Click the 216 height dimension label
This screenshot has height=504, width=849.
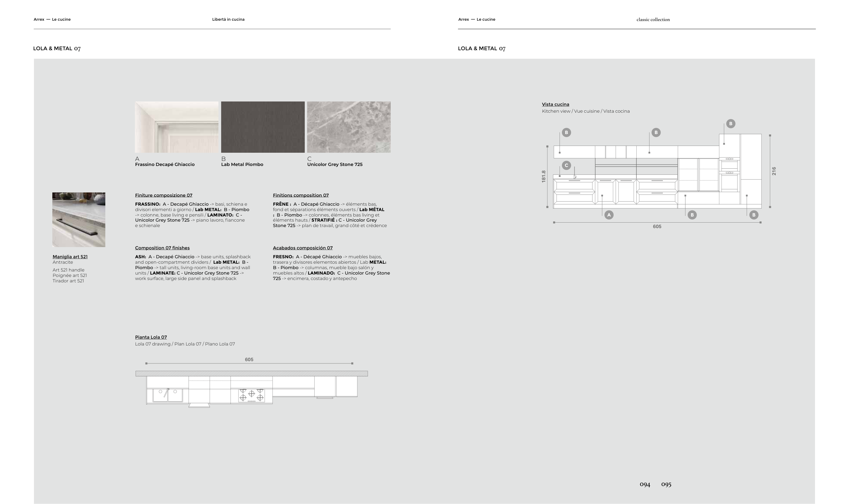pyautogui.click(x=774, y=171)
